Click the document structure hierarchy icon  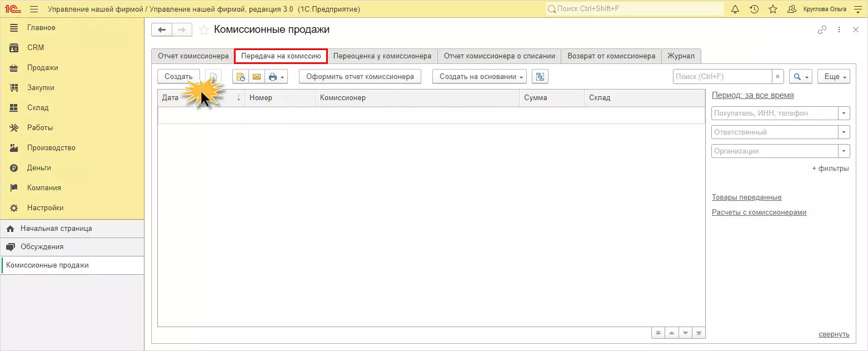pyautogui.click(x=540, y=77)
